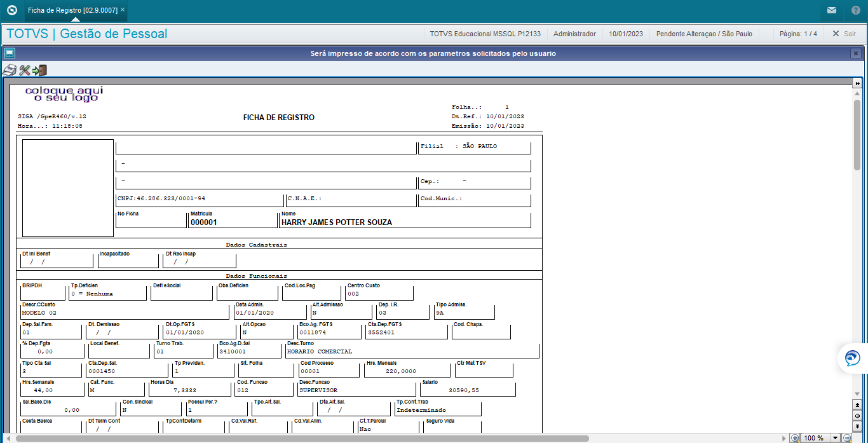
Task: Click the 'coloque aqui o seu logo' image
Action: click(64, 94)
